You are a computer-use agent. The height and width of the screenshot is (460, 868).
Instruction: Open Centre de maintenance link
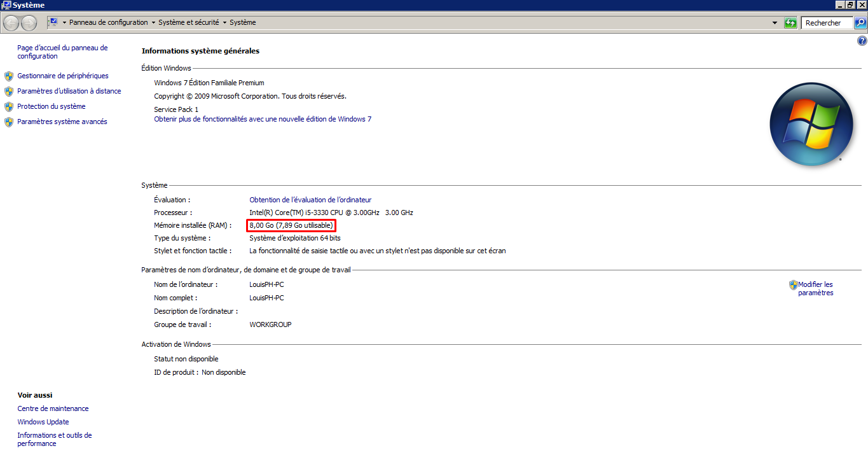click(53, 408)
